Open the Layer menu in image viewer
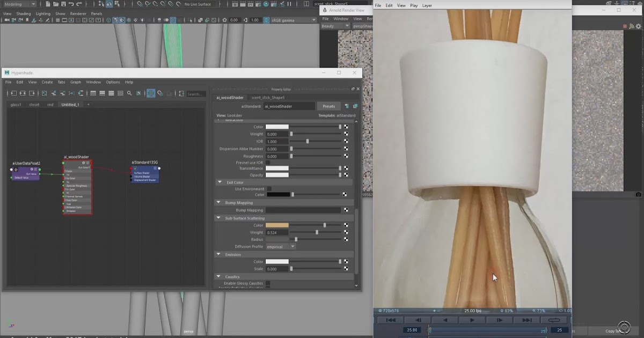Viewport: 644px width, 338px height. [x=427, y=5]
